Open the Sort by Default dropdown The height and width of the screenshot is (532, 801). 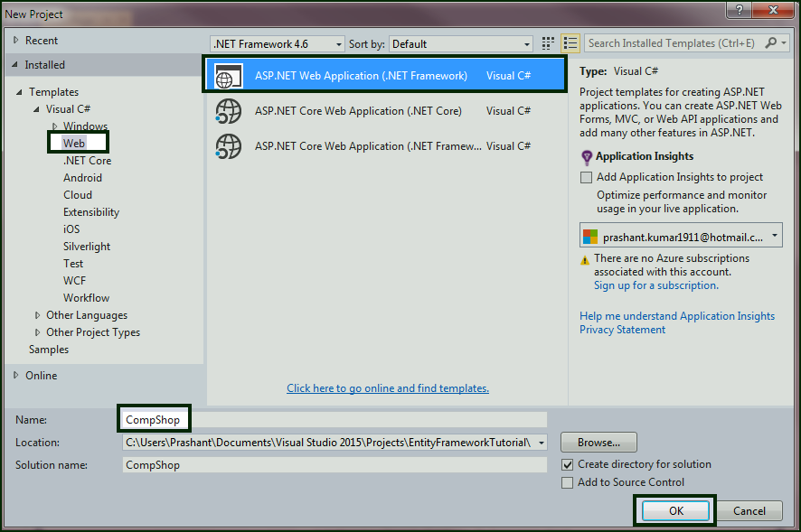461,44
